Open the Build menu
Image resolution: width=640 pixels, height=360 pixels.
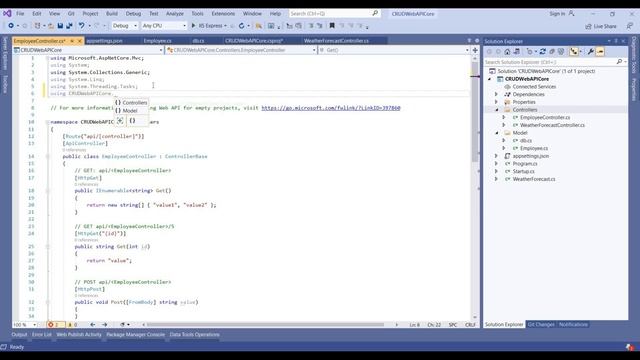(112, 13)
